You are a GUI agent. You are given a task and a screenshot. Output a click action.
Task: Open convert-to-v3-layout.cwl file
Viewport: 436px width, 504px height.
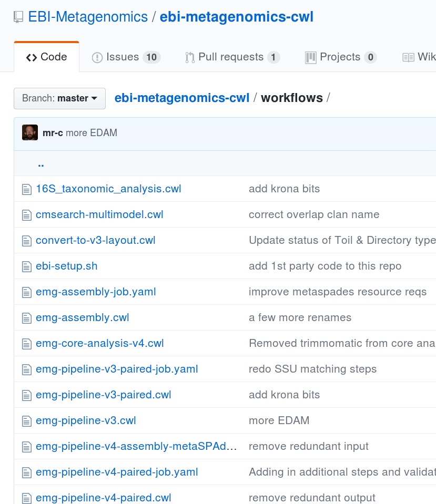pyautogui.click(x=96, y=240)
